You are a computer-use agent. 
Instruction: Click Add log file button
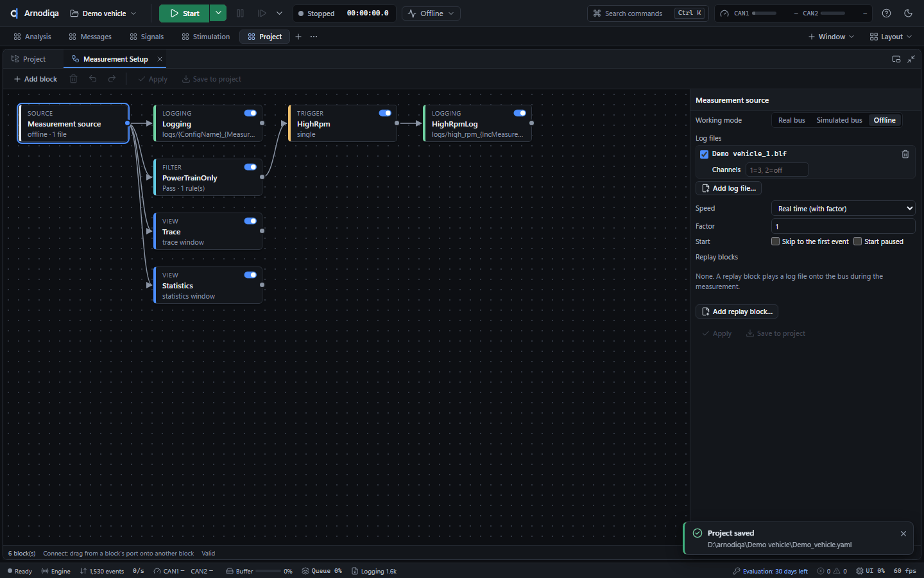(728, 188)
